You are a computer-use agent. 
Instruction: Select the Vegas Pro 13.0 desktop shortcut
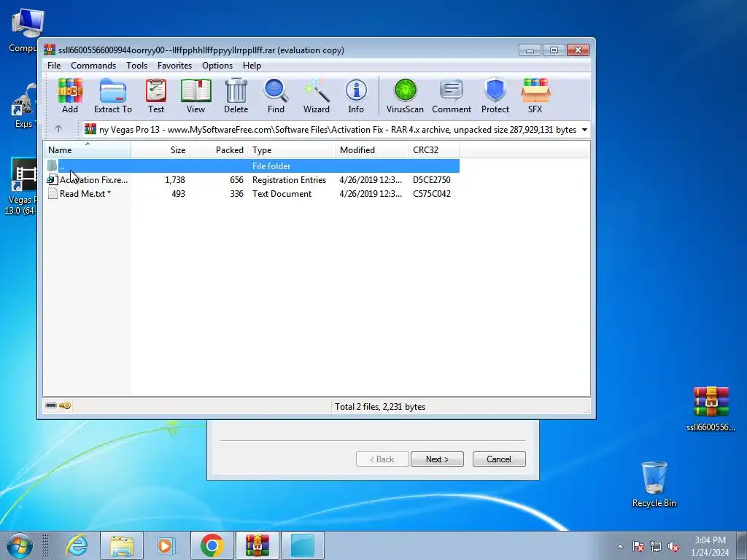(x=20, y=187)
